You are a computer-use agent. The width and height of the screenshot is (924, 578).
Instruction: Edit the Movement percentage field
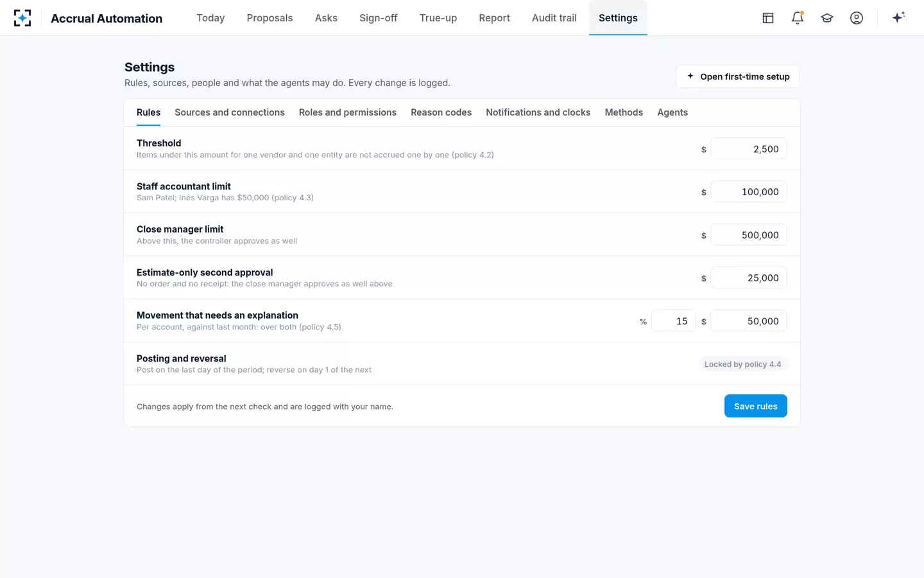tap(674, 321)
